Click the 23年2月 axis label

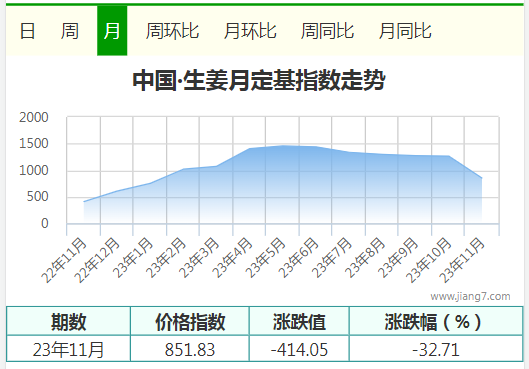click(166, 257)
